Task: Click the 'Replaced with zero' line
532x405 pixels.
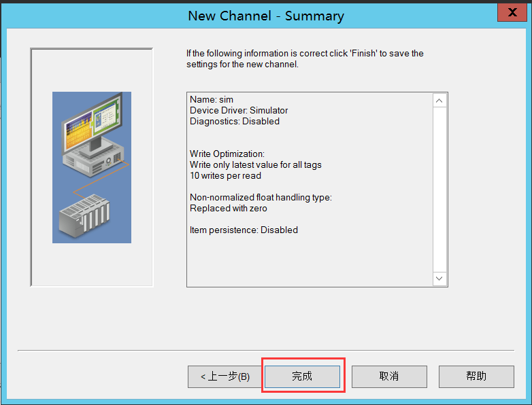Action: (229, 209)
